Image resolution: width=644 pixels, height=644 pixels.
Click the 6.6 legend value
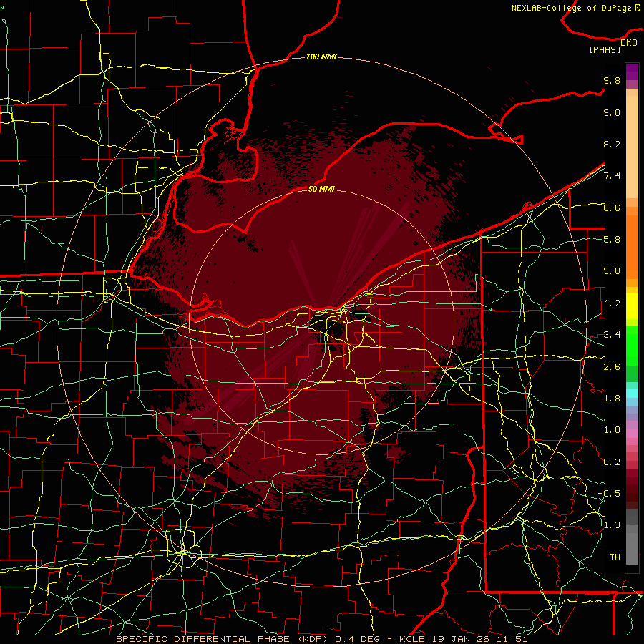pyautogui.click(x=612, y=208)
